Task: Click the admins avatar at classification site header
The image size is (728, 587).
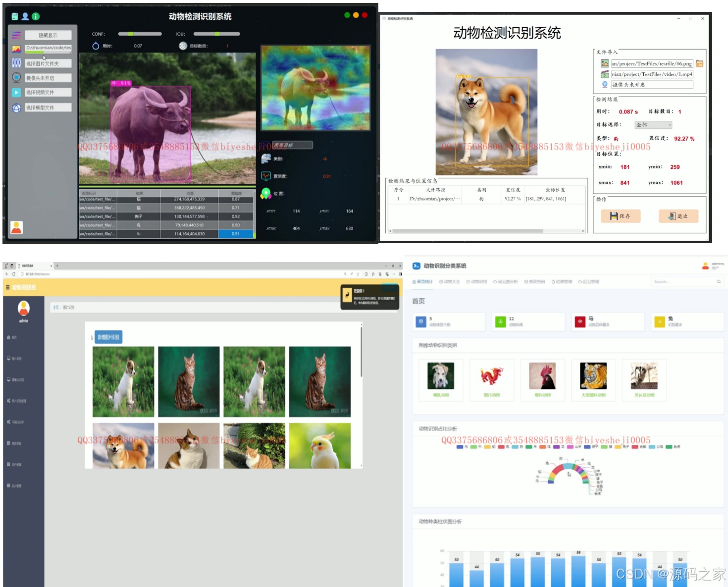Action: click(705, 266)
